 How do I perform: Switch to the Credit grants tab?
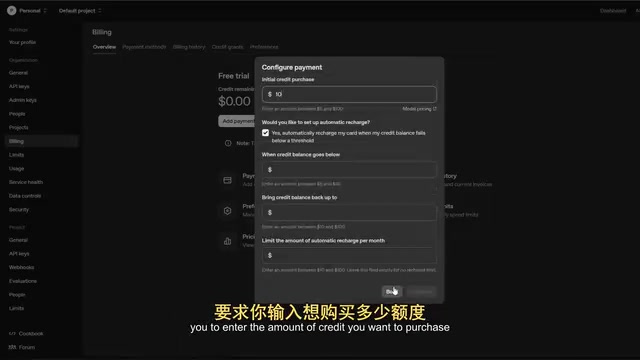227,47
